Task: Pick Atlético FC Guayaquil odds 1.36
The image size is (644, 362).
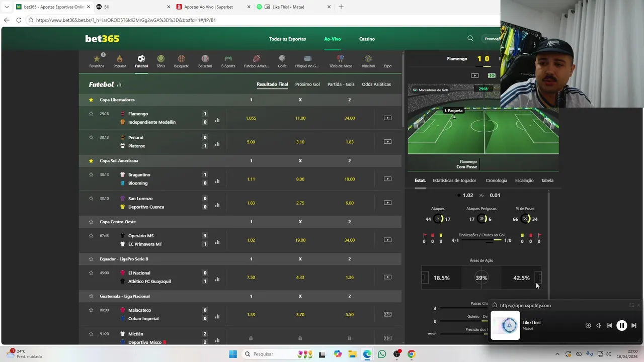Action: tap(350, 277)
